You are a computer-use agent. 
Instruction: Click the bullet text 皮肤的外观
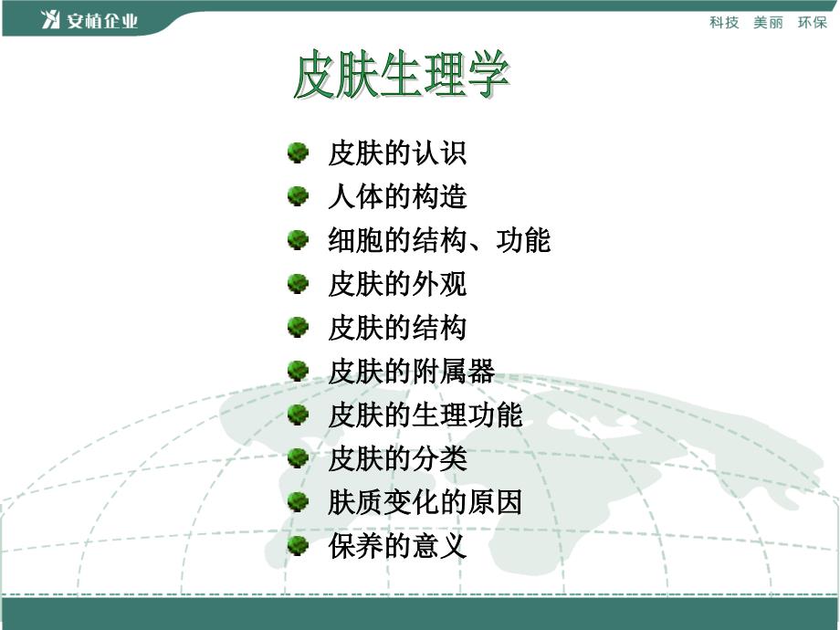(397, 284)
